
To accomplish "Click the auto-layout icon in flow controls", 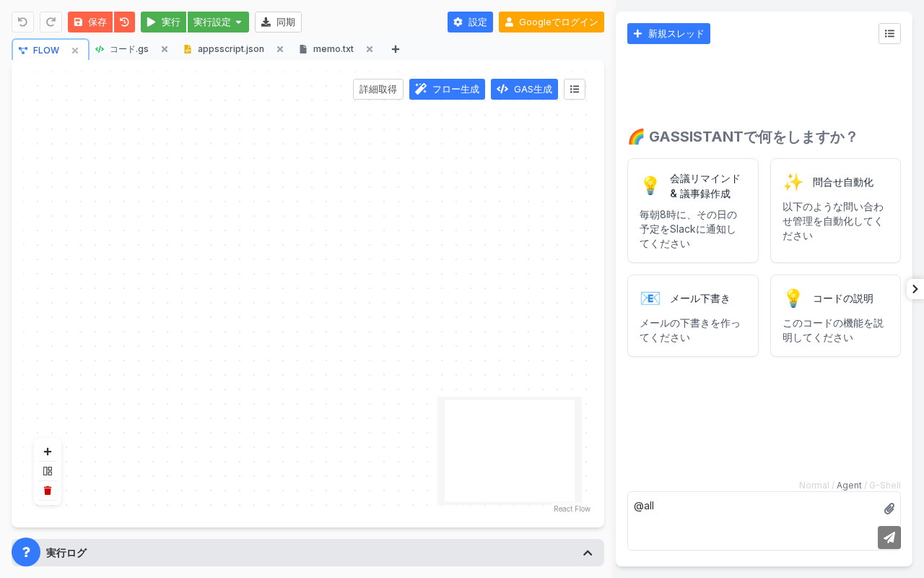I will [x=48, y=471].
